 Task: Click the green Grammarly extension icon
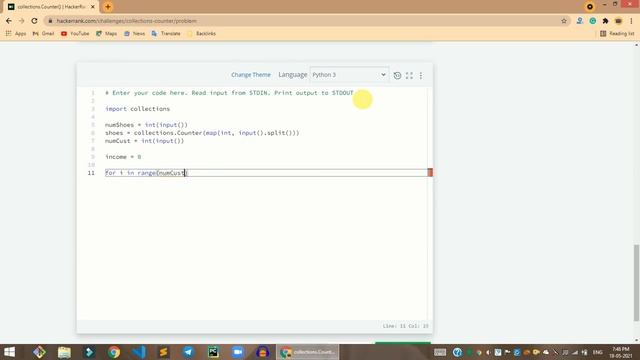coord(593,21)
